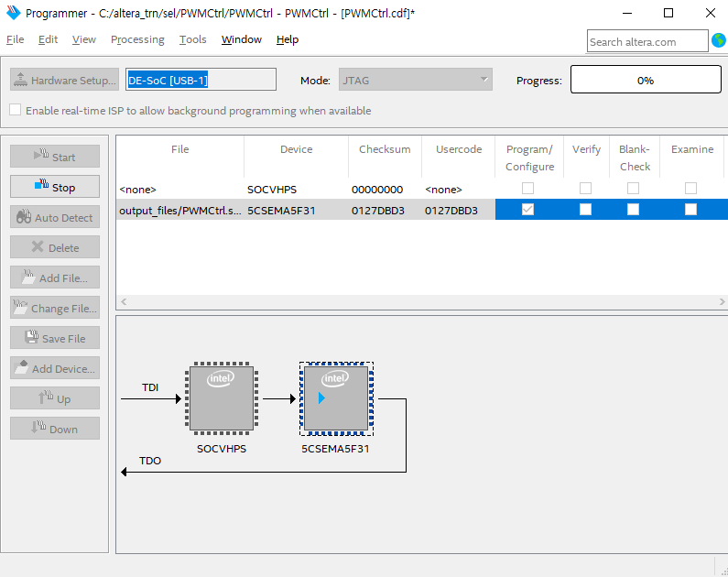Click the globe icon next to search box
This screenshot has width=728, height=577.
pyautogui.click(x=719, y=40)
